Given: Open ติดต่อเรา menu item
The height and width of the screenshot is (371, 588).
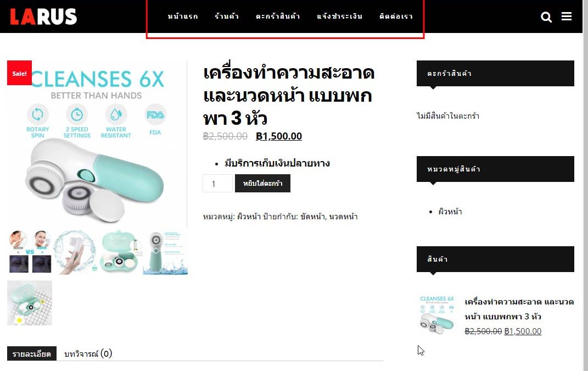Looking at the screenshot, I should [x=396, y=16].
